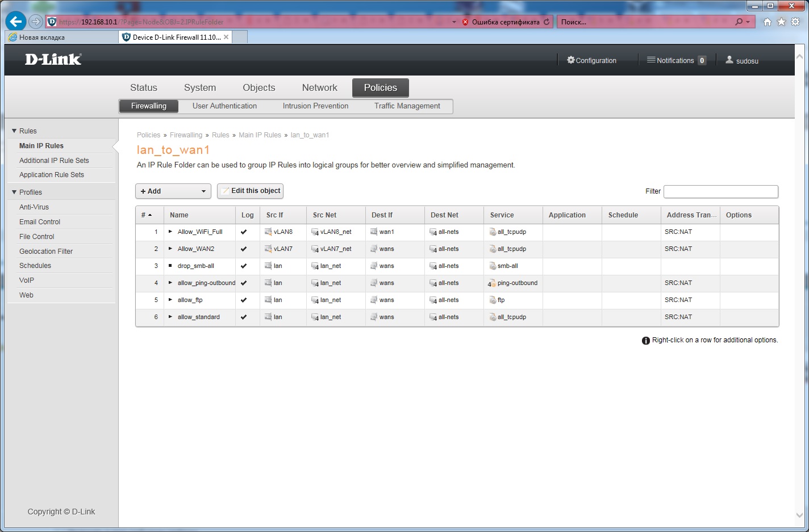
Task: Switch to the Network main tab
Action: (x=319, y=87)
